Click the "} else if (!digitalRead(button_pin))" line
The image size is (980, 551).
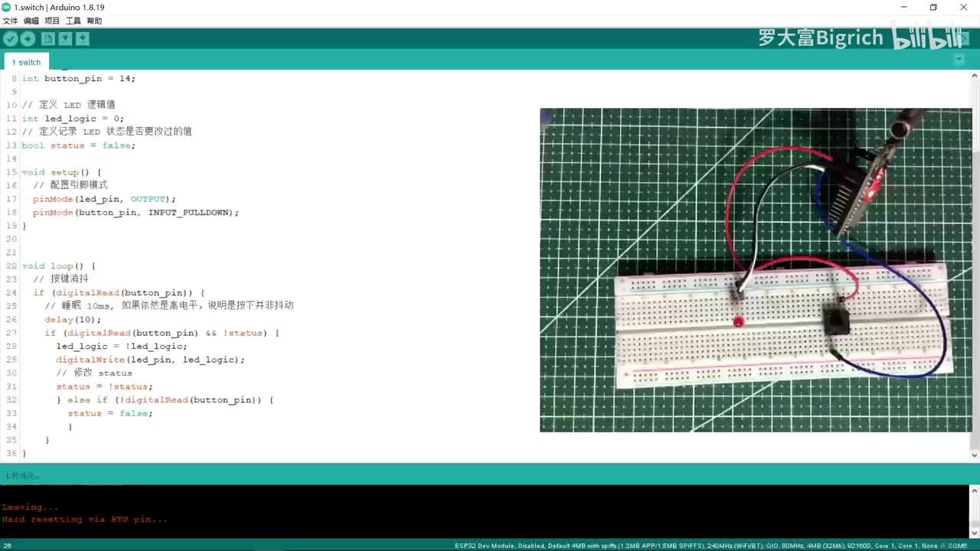pyautogui.click(x=165, y=399)
